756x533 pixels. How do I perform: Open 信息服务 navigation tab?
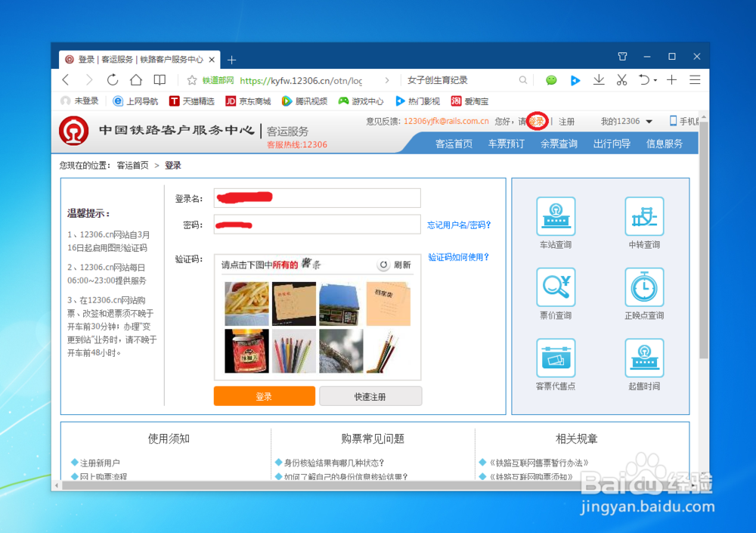(665, 144)
